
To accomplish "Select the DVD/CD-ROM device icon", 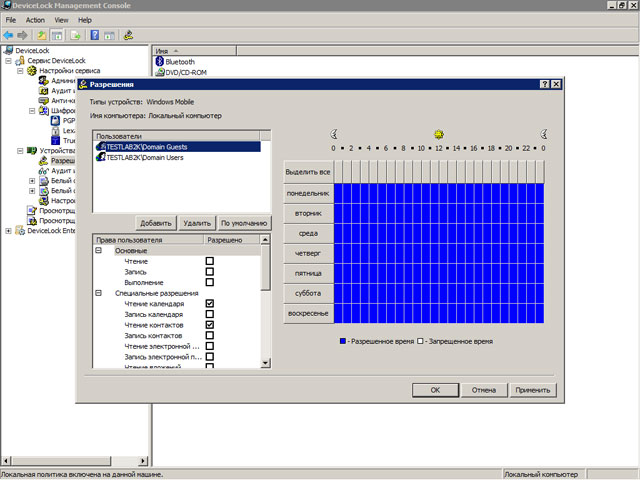I will (158, 74).
